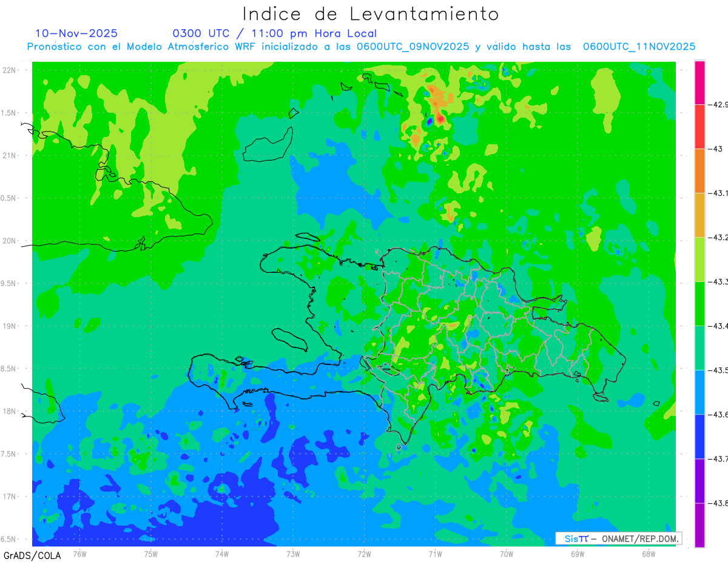Click the '75W' longitude label

pos(151,554)
